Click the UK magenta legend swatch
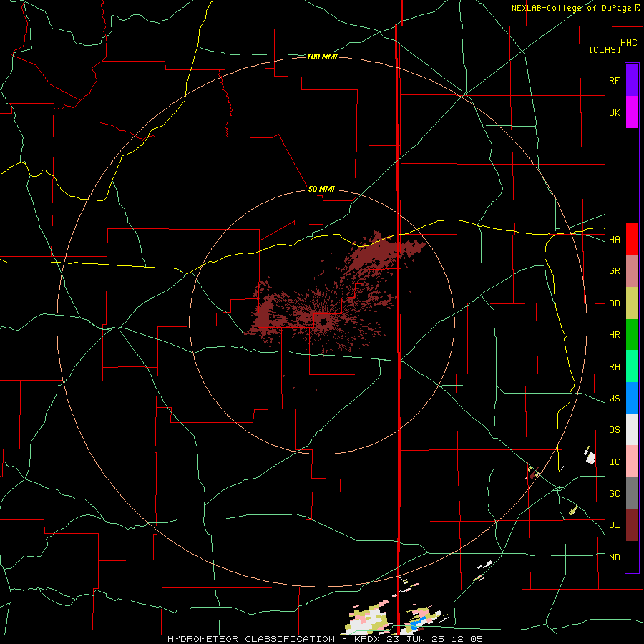 632,112
